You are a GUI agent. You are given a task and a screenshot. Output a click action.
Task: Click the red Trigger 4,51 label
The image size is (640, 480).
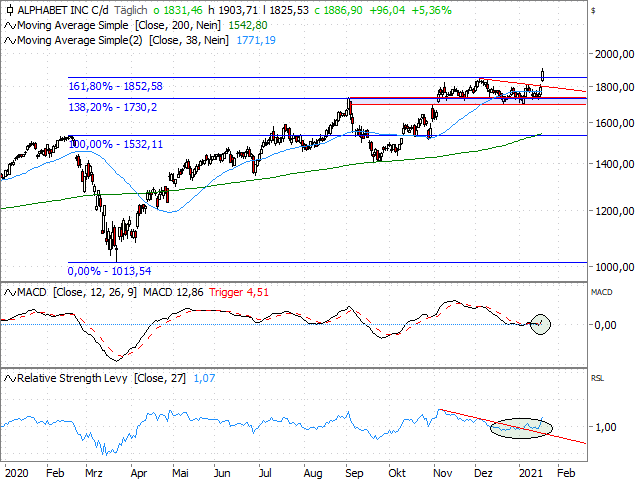[239, 292]
